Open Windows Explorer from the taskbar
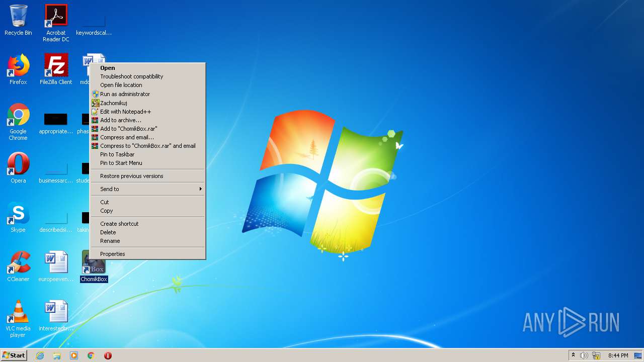 coord(57,355)
